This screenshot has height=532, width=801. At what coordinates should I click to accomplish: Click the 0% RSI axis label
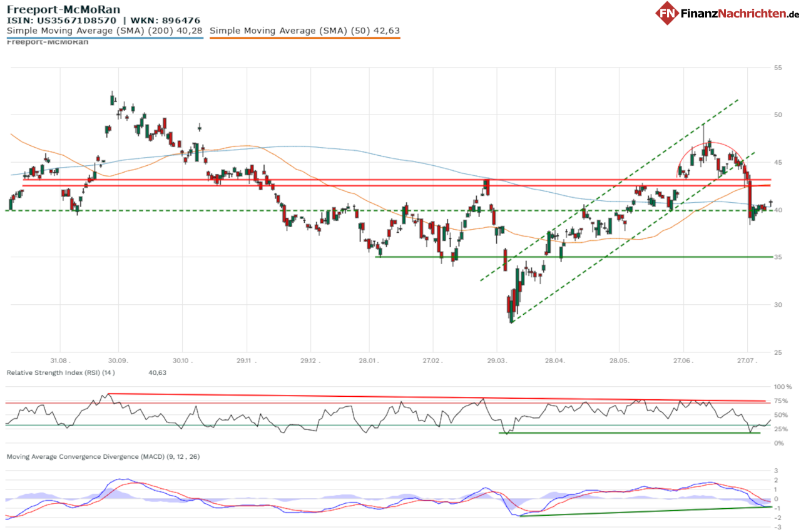778,444
